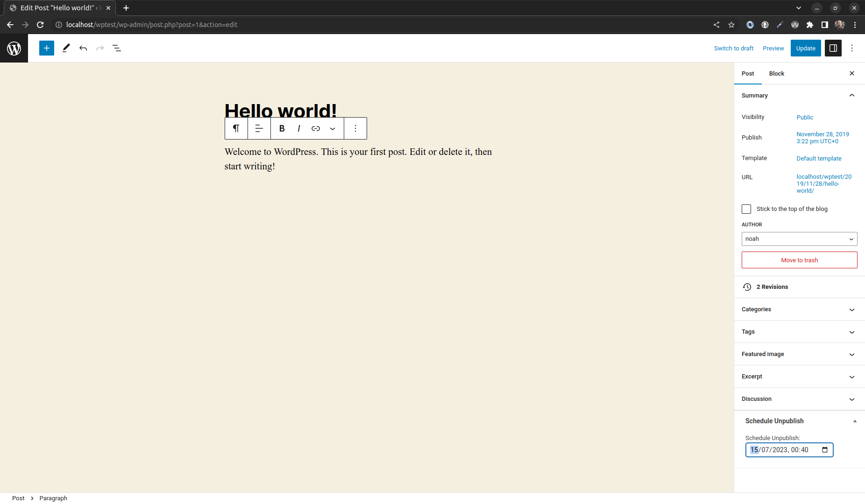Image resolution: width=865 pixels, height=504 pixels.
Task: Bookmark this page with the star
Action: [x=731, y=25]
